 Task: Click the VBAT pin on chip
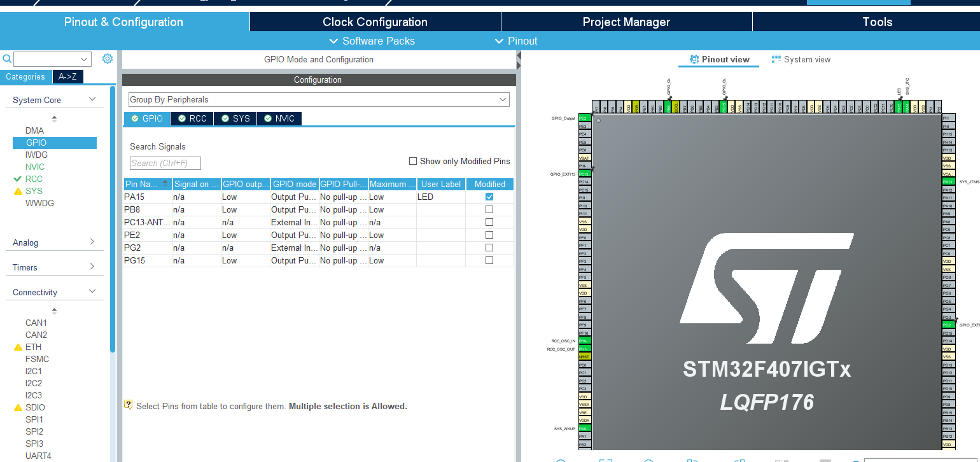click(585, 158)
